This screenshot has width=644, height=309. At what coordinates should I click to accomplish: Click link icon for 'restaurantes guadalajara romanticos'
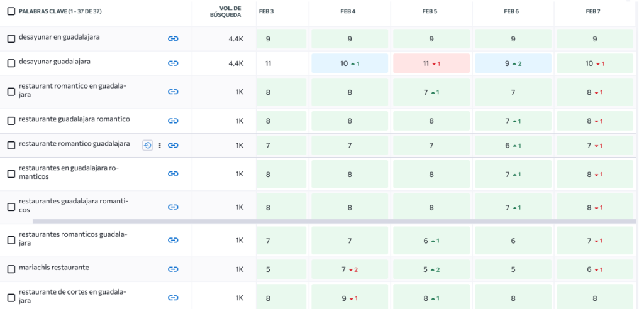click(173, 207)
